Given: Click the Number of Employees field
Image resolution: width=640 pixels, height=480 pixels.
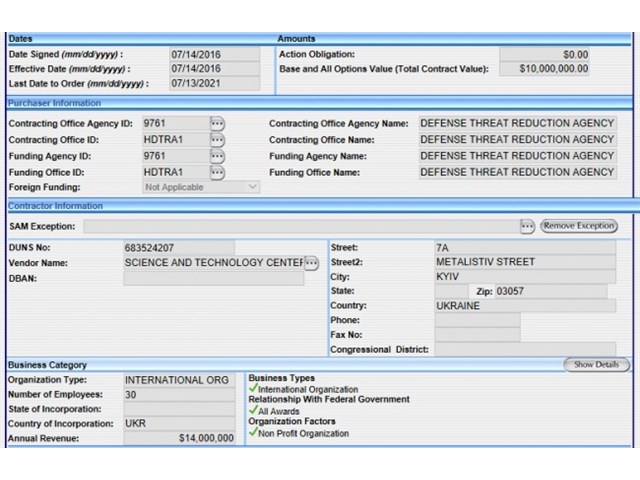Looking at the screenshot, I should click(179, 395).
